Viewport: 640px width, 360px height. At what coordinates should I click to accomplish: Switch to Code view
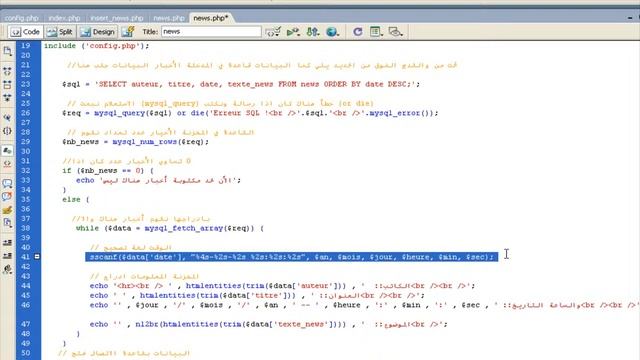pos(25,32)
